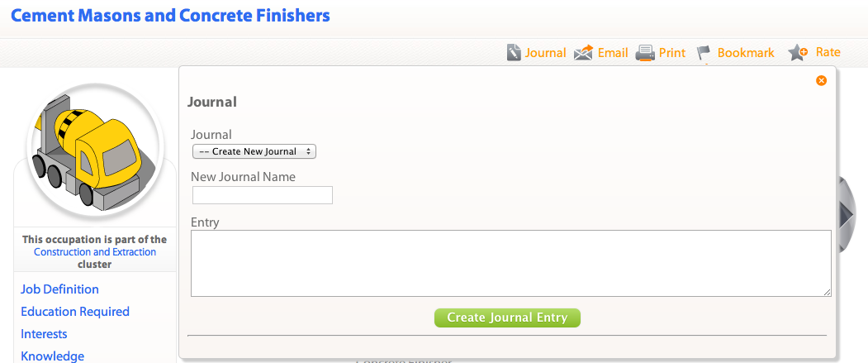The height and width of the screenshot is (363, 868).
Task: Go to the Job Definition section
Action: (x=59, y=289)
